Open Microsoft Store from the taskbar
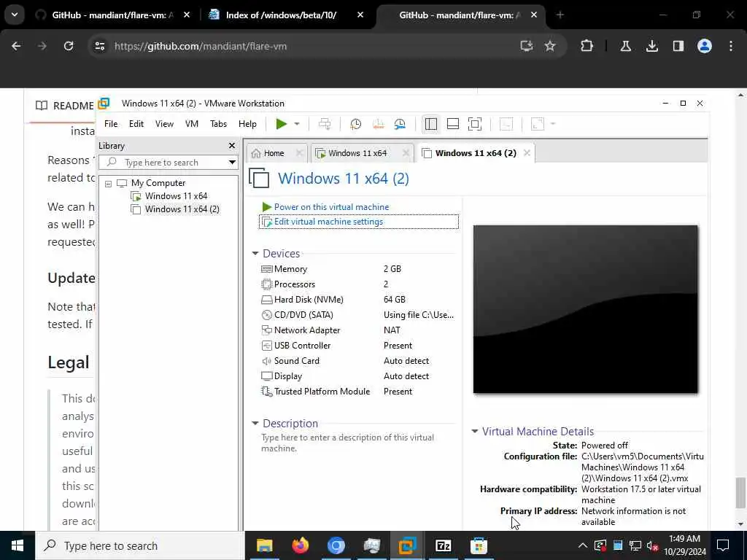The width and height of the screenshot is (747, 560). click(x=479, y=545)
